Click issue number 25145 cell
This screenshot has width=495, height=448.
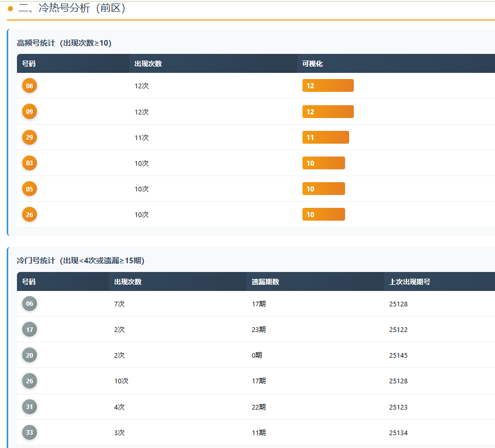tap(398, 355)
